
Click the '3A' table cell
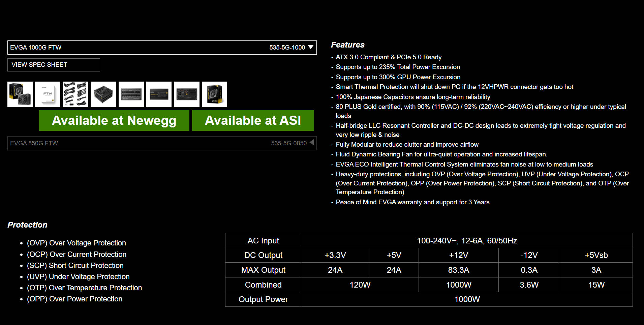(x=596, y=270)
